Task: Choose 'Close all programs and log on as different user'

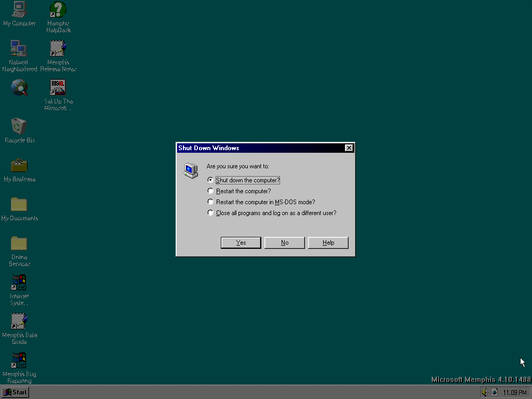Action: (210, 213)
